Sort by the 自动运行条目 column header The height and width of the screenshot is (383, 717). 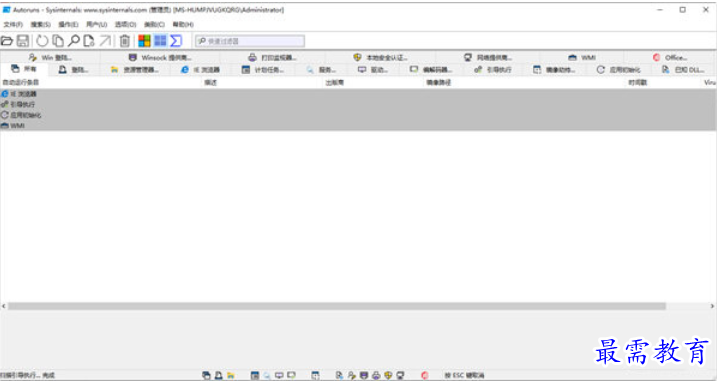[101, 83]
